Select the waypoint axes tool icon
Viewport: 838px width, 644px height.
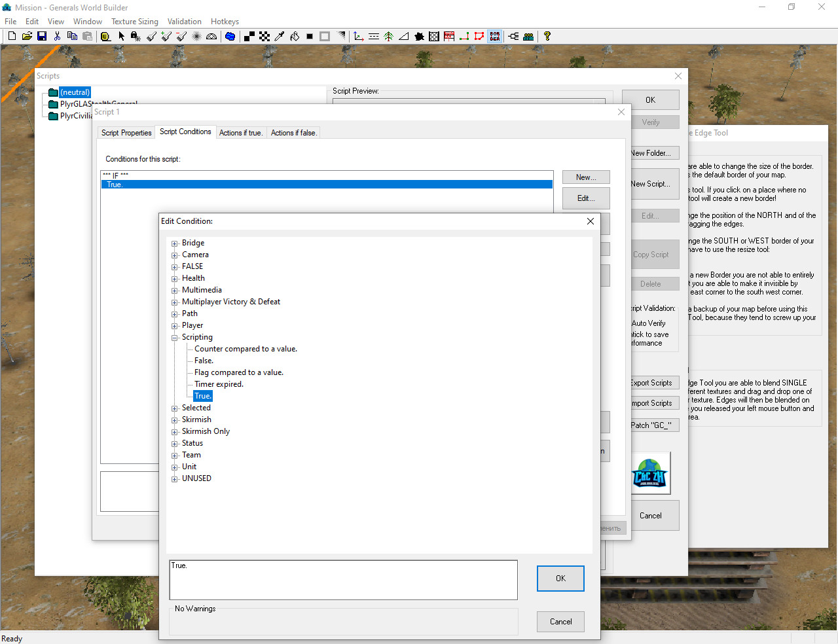pyautogui.click(x=359, y=37)
